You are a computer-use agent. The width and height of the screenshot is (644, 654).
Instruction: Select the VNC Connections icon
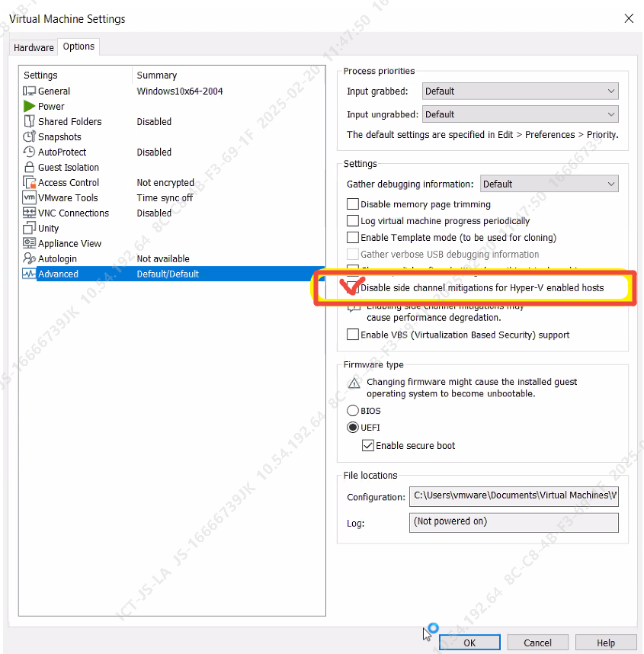pyautogui.click(x=29, y=213)
